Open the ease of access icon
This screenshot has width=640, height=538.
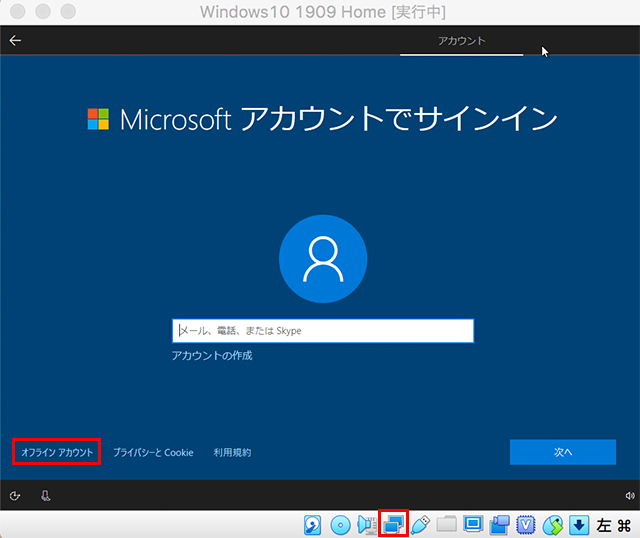coord(15,496)
